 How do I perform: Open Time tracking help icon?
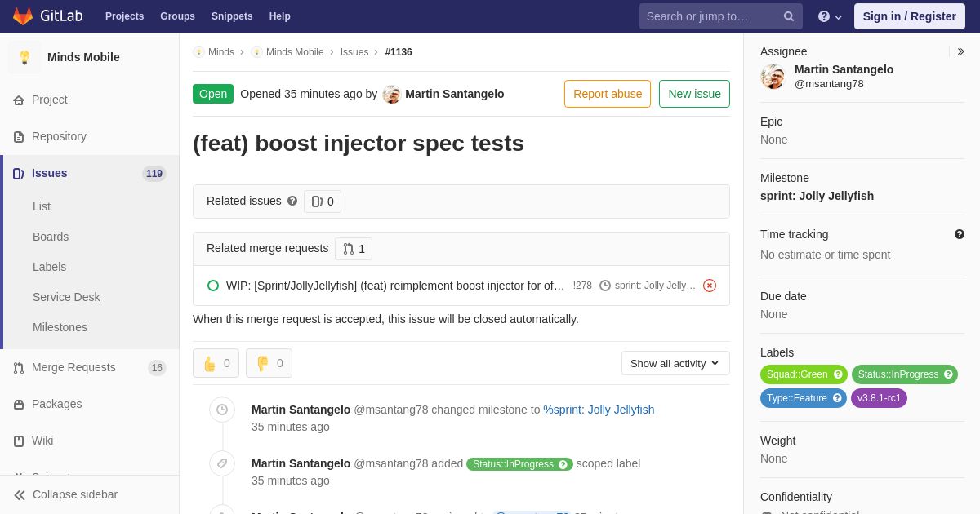tap(960, 234)
